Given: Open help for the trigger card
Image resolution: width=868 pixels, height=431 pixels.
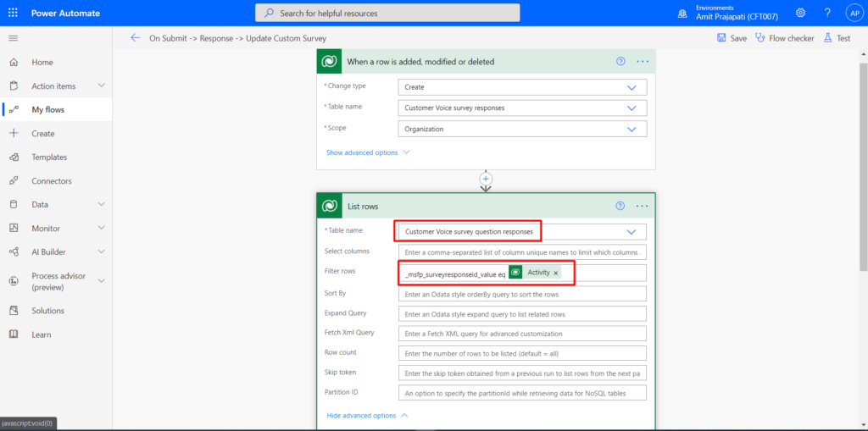Looking at the screenshot, I should pyautogui.click(x=620, y=62).
